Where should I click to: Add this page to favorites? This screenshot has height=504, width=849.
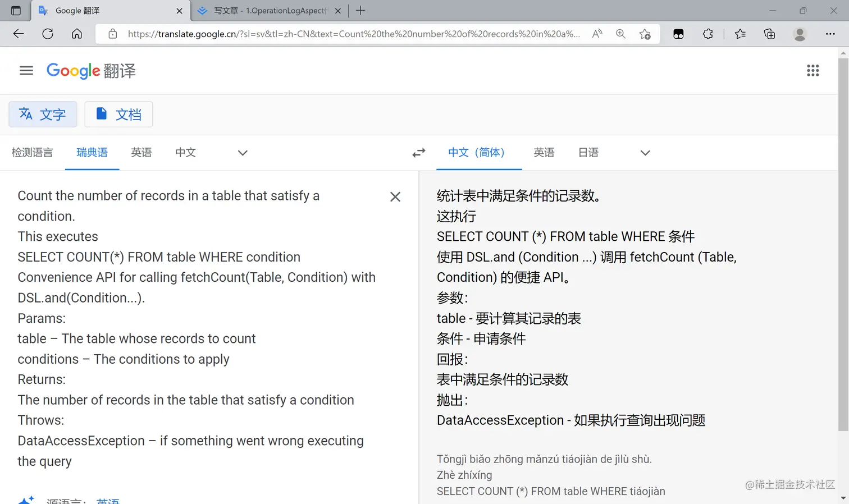(645, 34)
